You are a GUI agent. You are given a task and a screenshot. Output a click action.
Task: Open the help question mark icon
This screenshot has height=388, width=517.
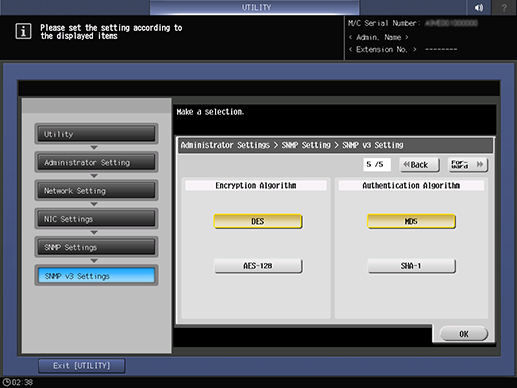pyautogui.click(x=504, y=7)
